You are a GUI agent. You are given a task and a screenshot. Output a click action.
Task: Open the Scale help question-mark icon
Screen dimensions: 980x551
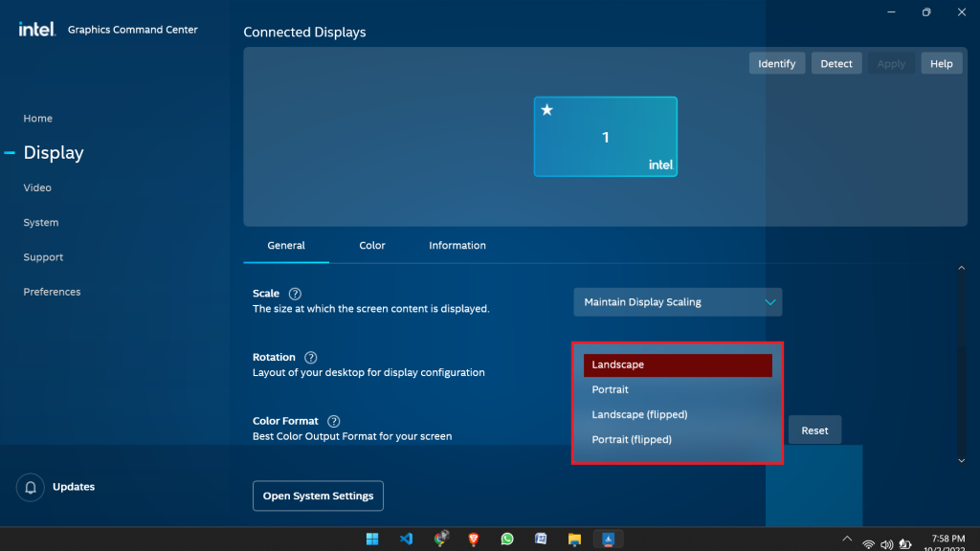pyautogui.click(x=295, y=294)
